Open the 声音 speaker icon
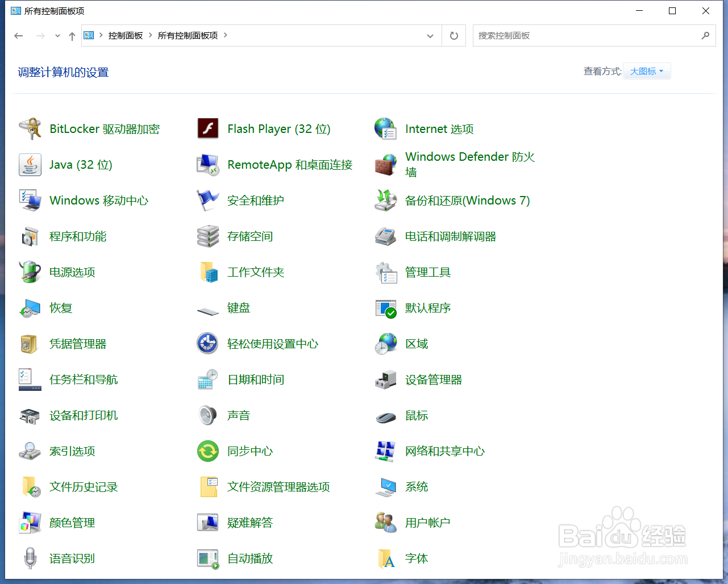728x584 pixels. [208, 415]
